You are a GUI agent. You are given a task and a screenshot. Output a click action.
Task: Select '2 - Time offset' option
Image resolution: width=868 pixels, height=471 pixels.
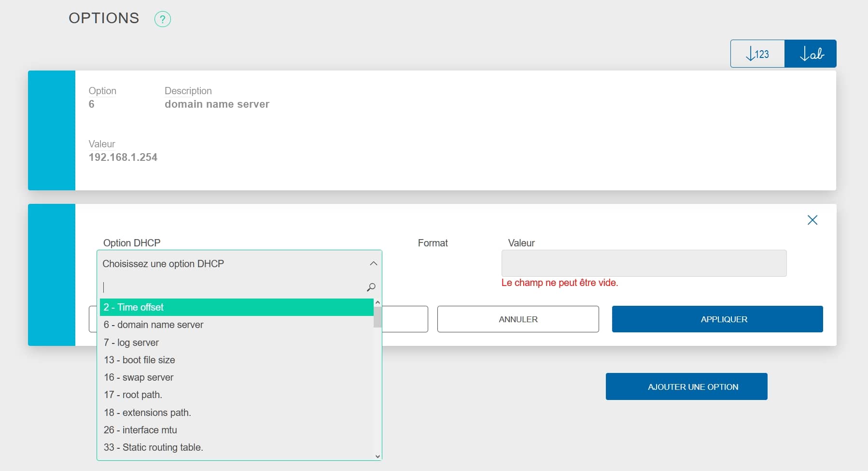(236, 307)
